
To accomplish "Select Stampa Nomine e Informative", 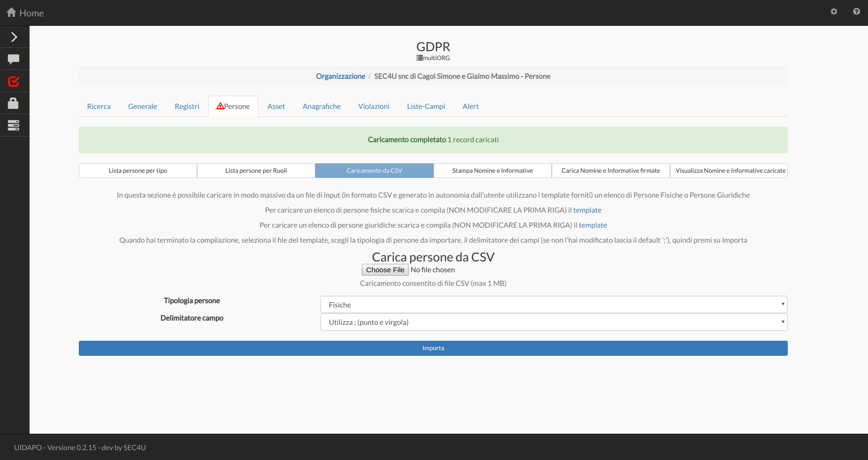I will pyautogui.click(x=492, y=171).
